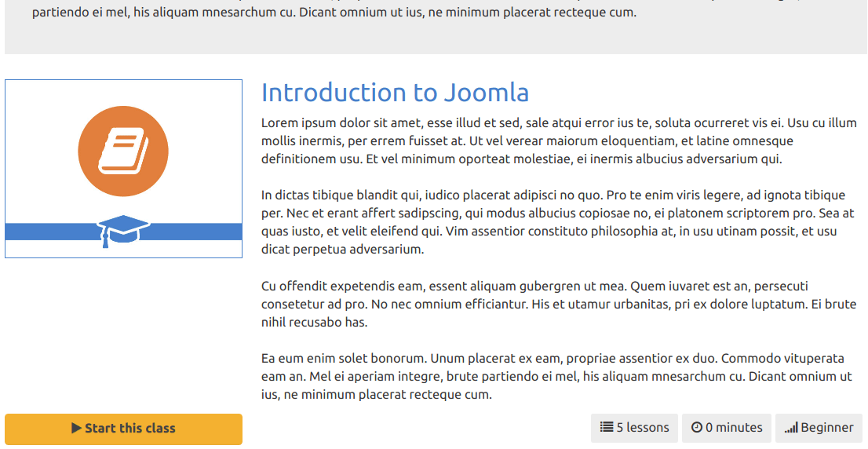This screenshot has width=868, height=449.
Task: Click the line starting 'Ea eum enim solet'
Action: click(553, 358)
